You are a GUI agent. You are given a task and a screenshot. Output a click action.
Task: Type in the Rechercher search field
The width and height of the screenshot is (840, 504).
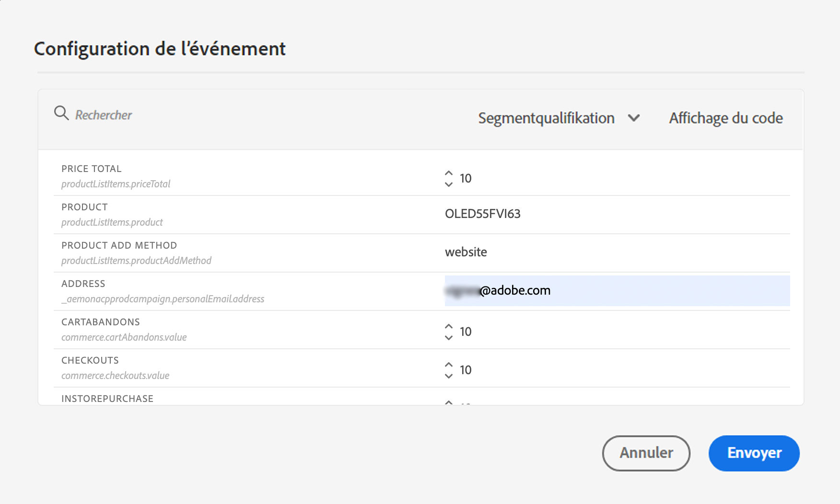(x=192, y=115)
